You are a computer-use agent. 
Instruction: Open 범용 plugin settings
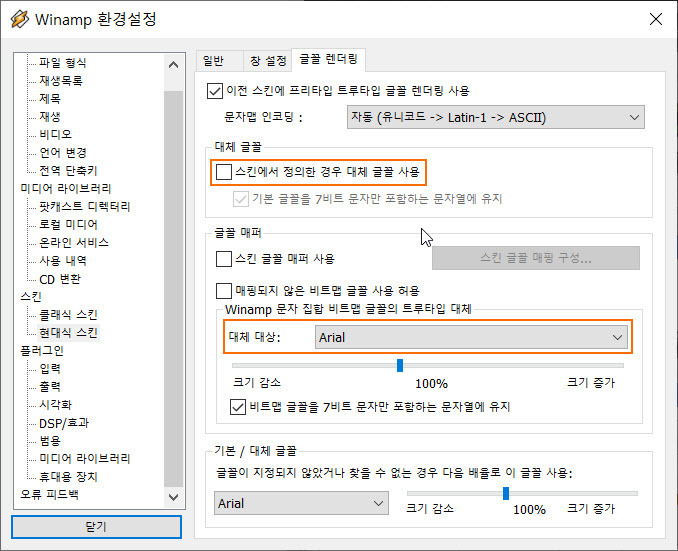pyautogui.click(x=50, y=441)
